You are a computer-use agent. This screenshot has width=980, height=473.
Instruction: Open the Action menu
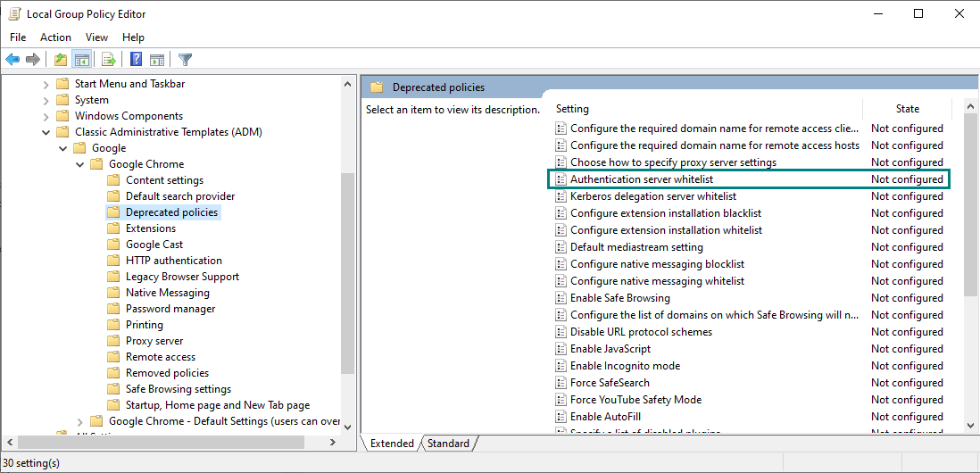55,37
